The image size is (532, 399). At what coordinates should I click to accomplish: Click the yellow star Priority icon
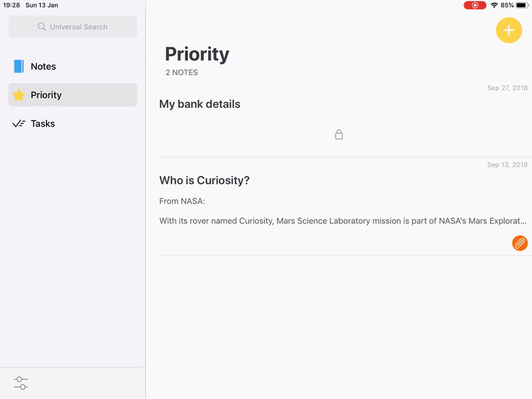[19, 95]
